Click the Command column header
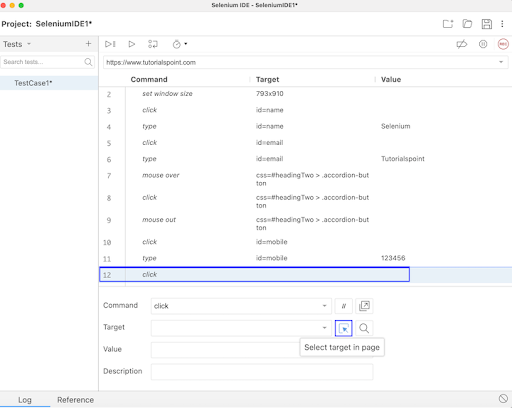The height and width of the screenshot is (408, 512). point(149,79)
